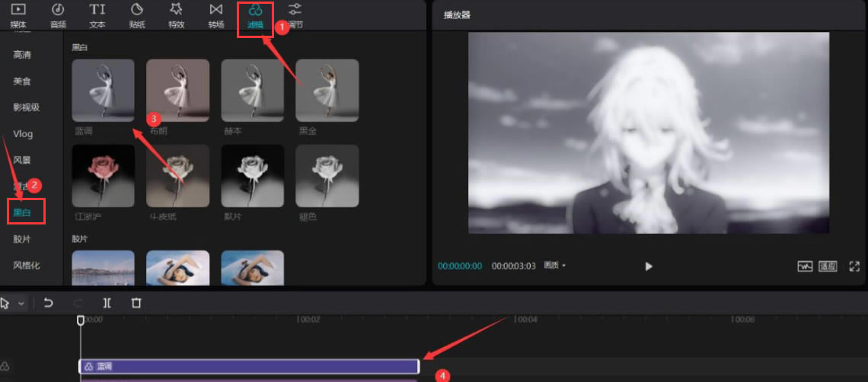This screenshot has width=868, height=382.
Task: Pick the lake landscape 胶片 filter thumbnail
Action: tap(103, 268)
